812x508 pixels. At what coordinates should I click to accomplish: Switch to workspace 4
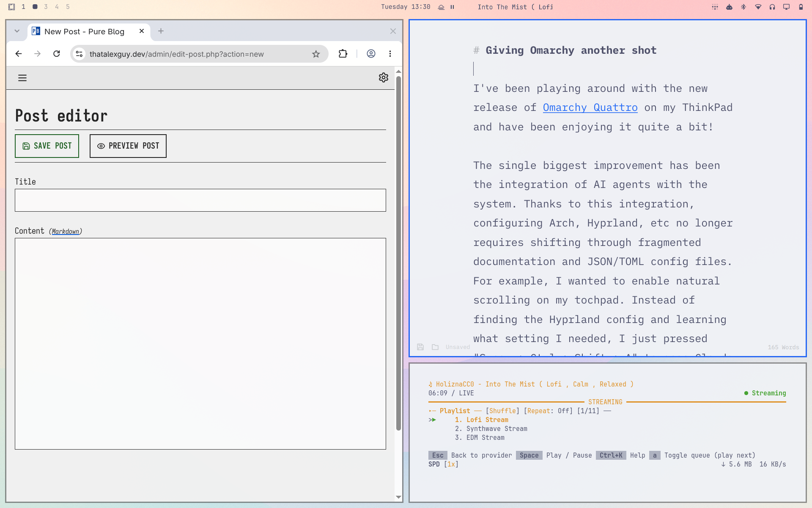coord(57,7)
